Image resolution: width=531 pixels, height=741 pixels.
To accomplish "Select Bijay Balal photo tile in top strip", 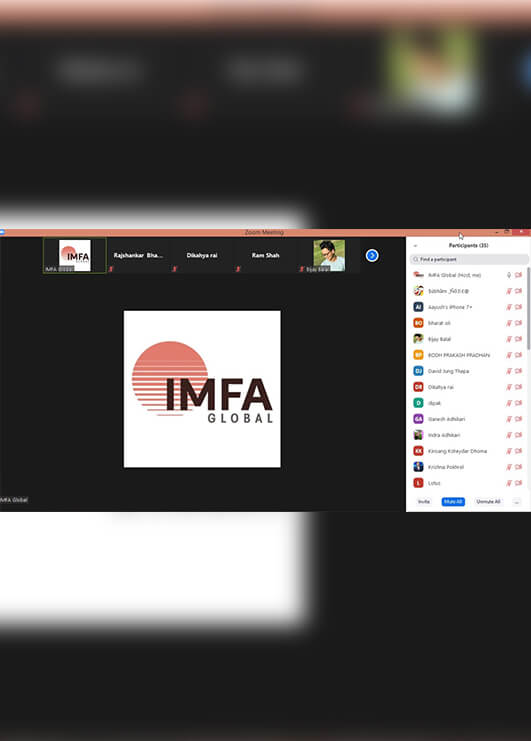I will 329,256.
